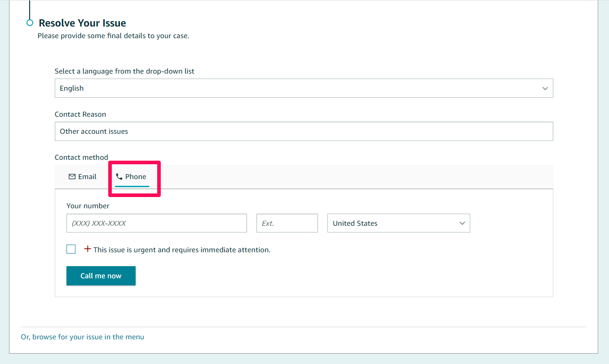Click the circle step indicator near Resolve Your Issue
This screenshot has height=364, width=609.
click(x=29, y=23)
